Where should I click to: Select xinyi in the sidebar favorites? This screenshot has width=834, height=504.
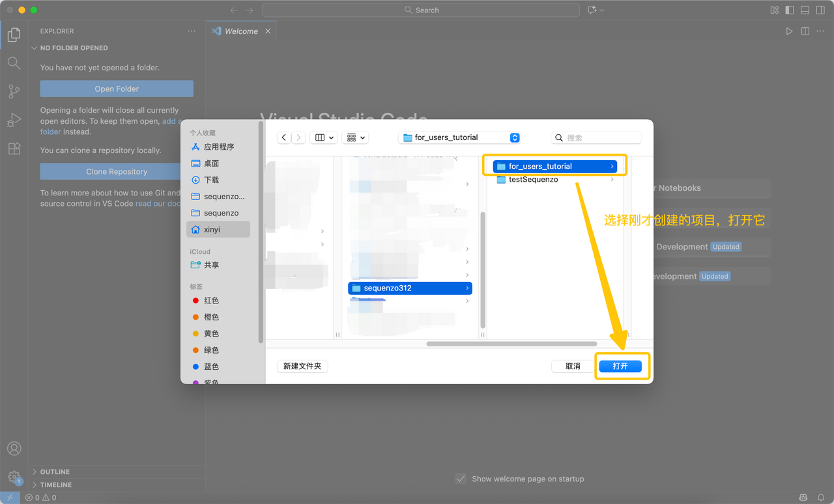coord(212,229)
